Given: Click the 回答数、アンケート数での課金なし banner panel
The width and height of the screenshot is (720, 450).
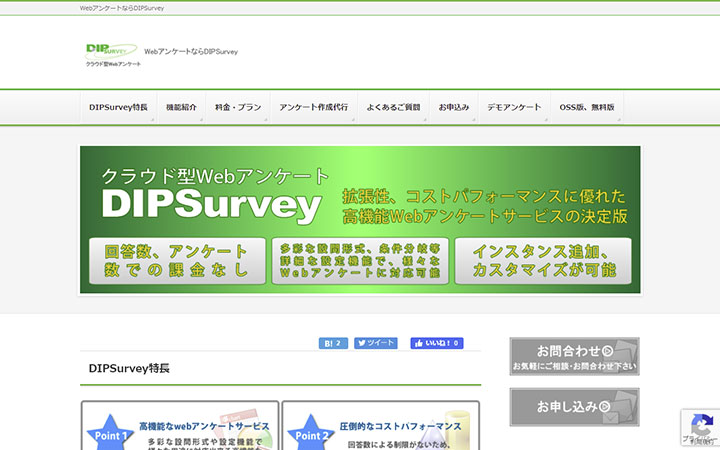Looking at the screenshot, I should coord(177,261).
